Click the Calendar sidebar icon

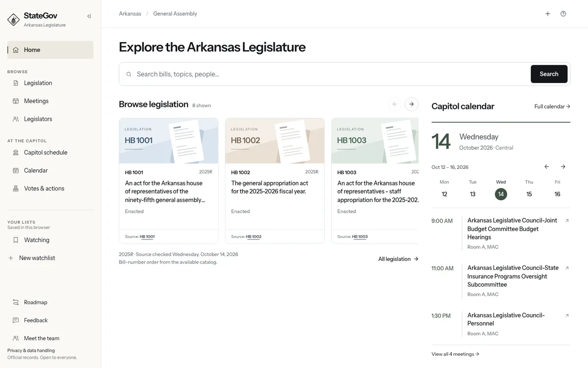pos(16,171)
